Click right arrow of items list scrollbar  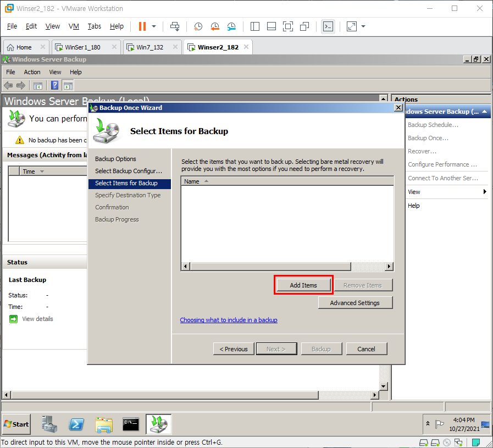tap(389, 266)
